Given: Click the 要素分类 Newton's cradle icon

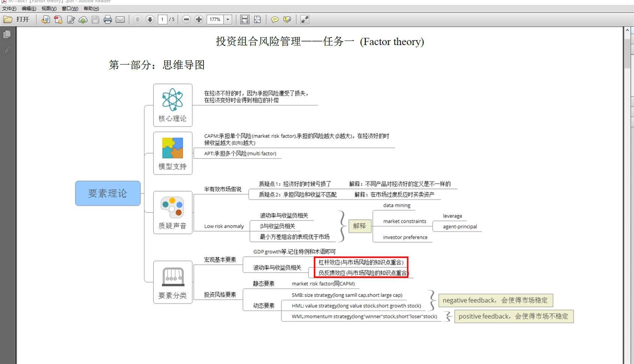Looking at the screenshot, I should pos(173,277).
